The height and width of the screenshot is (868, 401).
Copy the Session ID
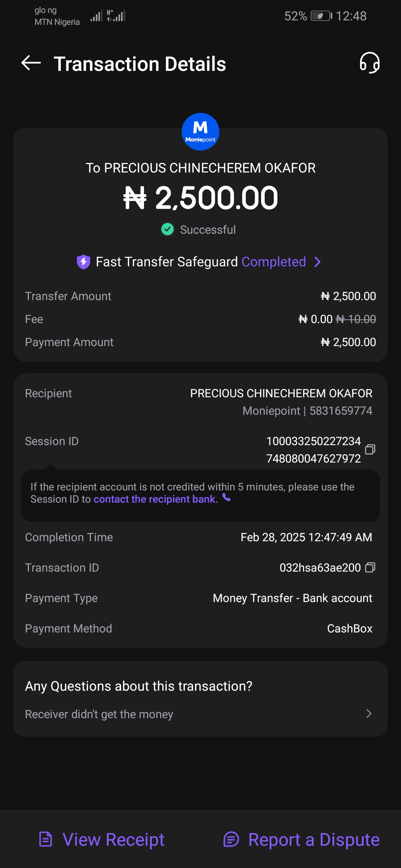click(370, 450)
